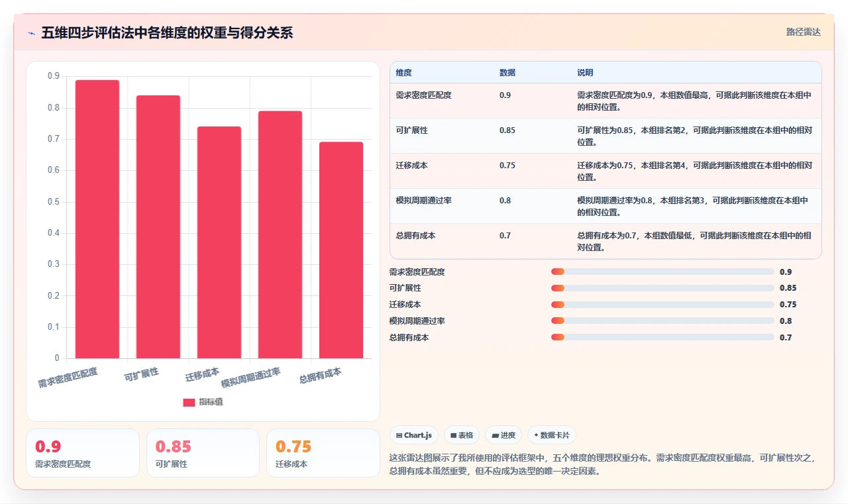Select the 进度 tag

[503, 435]
